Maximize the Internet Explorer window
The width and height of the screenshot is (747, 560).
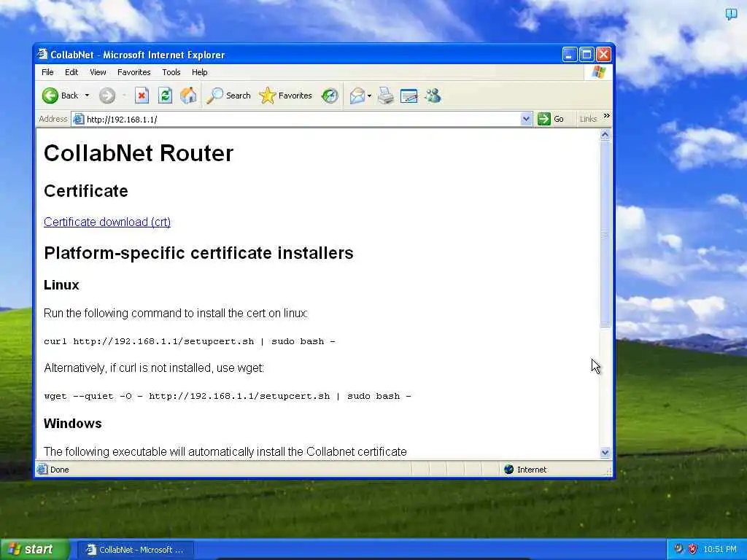pyautogui.click(x=587, y=55)
